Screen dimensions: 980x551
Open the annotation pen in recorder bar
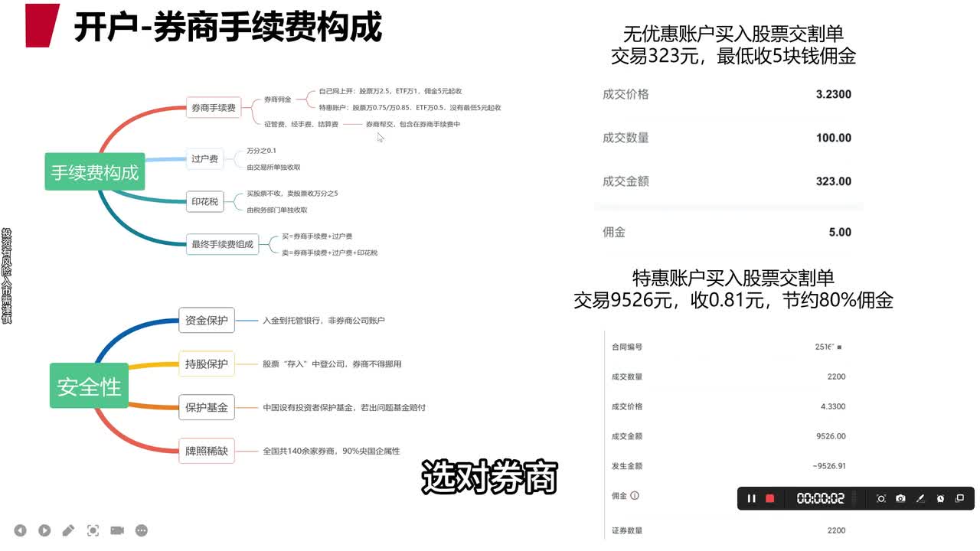point(920,498)
